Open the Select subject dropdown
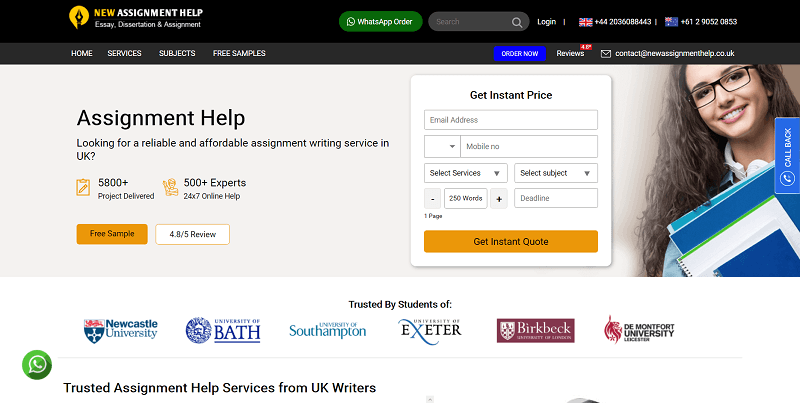 (x=556, y=173)
